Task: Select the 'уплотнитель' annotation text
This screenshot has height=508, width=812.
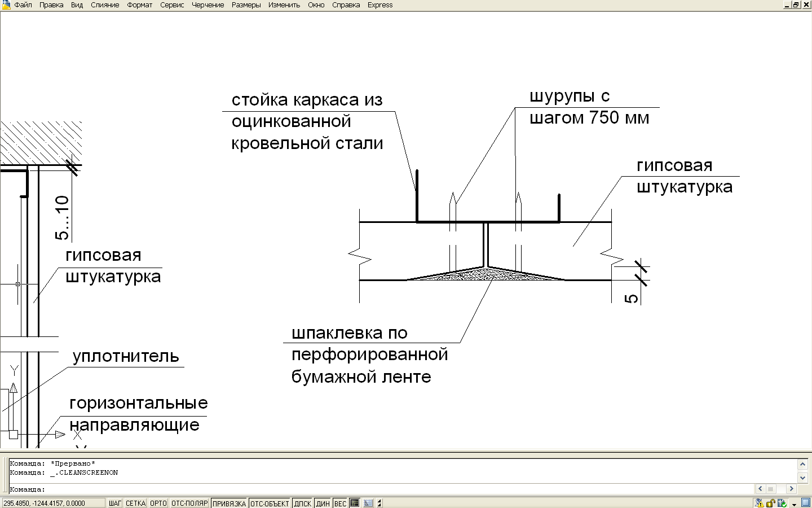Action: pos(126,356)
